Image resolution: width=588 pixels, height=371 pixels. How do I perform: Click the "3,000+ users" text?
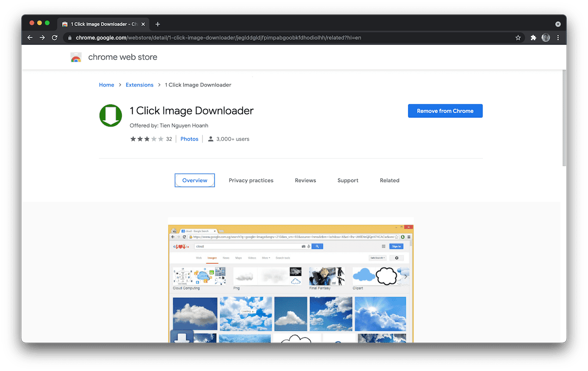coord(233,139)
